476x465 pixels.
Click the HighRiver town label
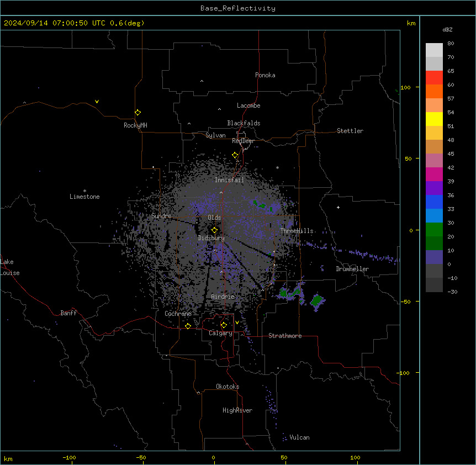(x=237, y=410)
